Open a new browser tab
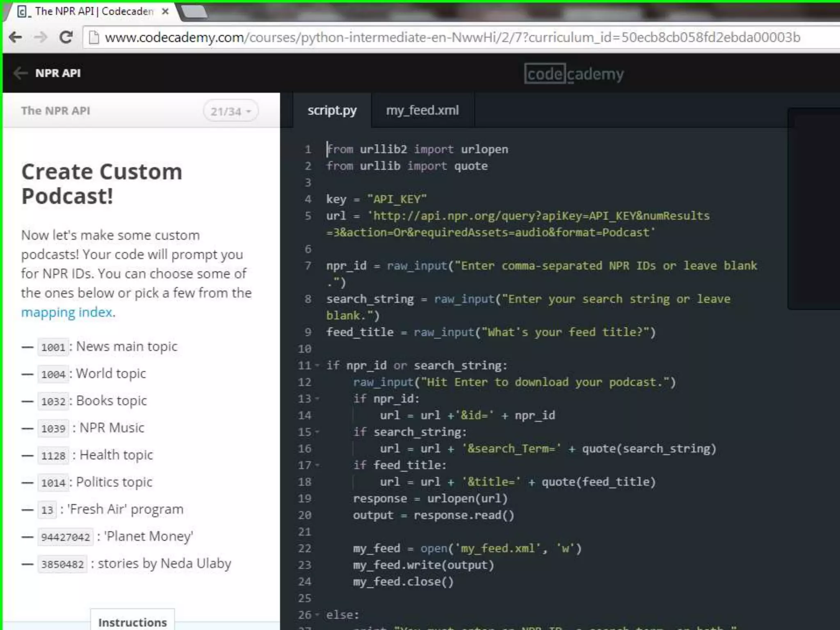The width and height of the screenshot is (840, 630). pyautogui.click(x=194, y=11)
